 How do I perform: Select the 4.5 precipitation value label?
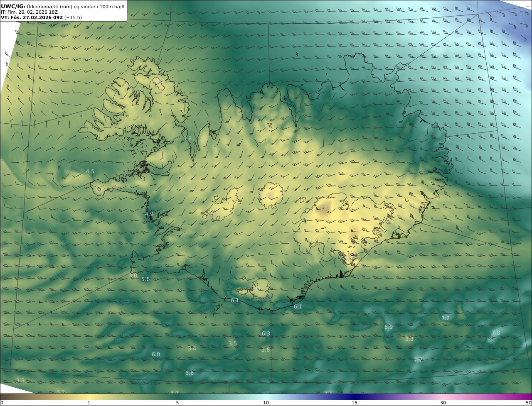(x=90, y=171)
